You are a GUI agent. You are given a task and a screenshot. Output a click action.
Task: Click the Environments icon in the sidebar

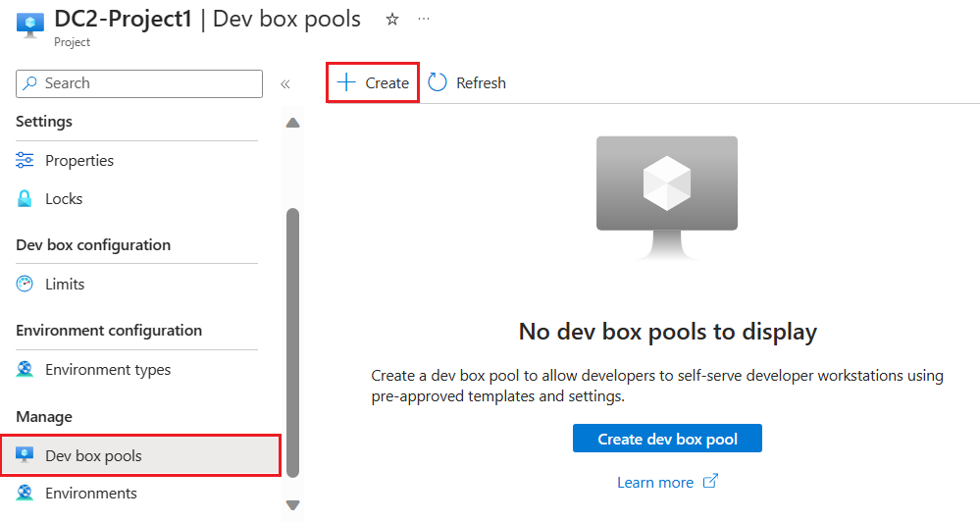coord(25,493)
